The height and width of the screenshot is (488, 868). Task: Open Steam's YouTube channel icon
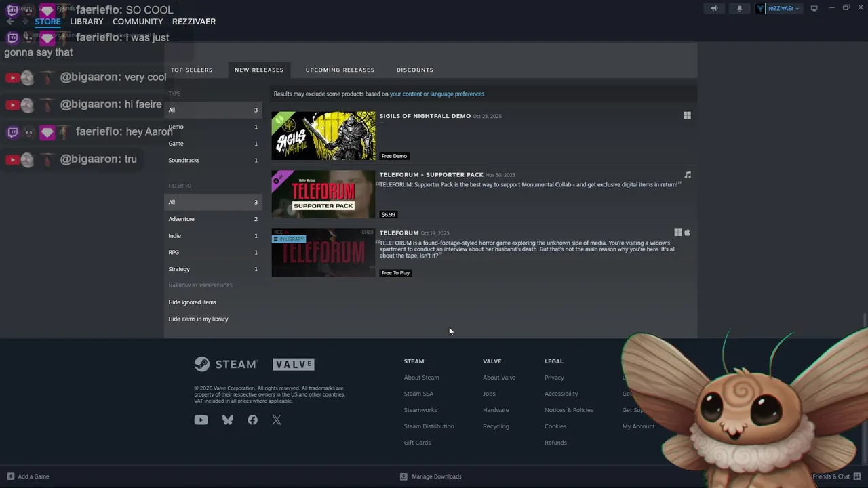click(201, 420)
